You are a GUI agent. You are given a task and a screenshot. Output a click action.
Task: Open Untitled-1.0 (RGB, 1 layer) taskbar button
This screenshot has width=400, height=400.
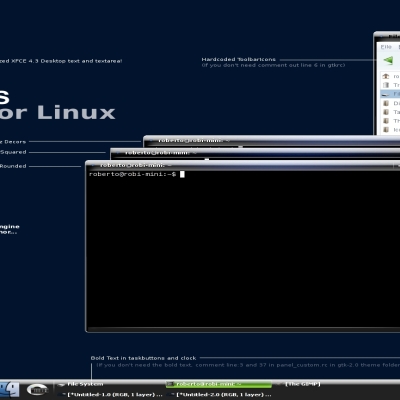coord(110,395)
